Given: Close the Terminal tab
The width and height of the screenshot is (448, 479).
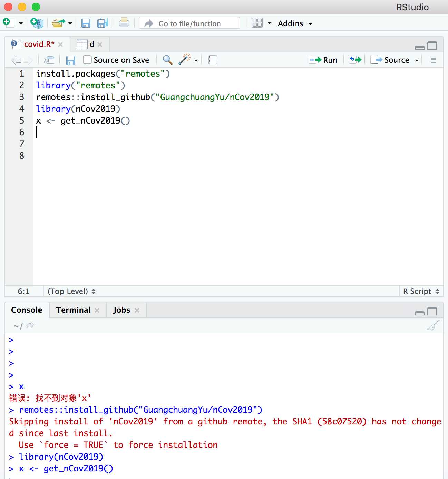Looking at the screenshot, I should click(x=97, y=310).
